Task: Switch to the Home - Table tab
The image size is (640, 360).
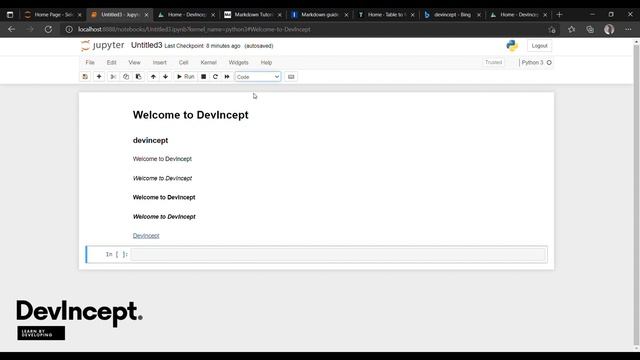Action: click(386, 15)
